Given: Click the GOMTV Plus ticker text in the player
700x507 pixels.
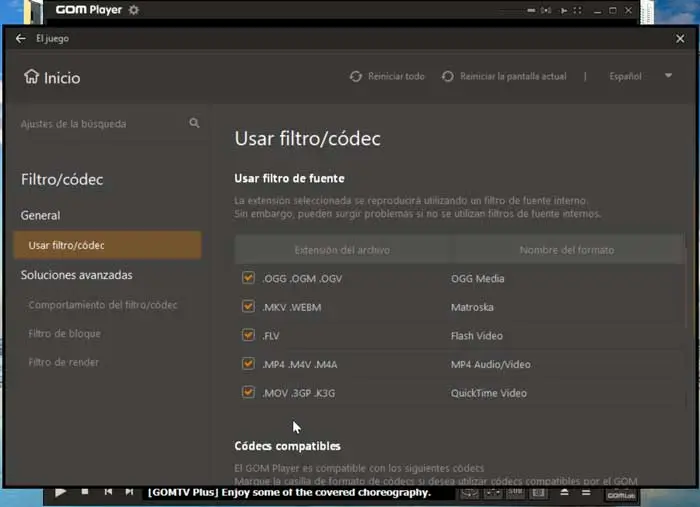Looking at the screenshot, I should (289, 492).
